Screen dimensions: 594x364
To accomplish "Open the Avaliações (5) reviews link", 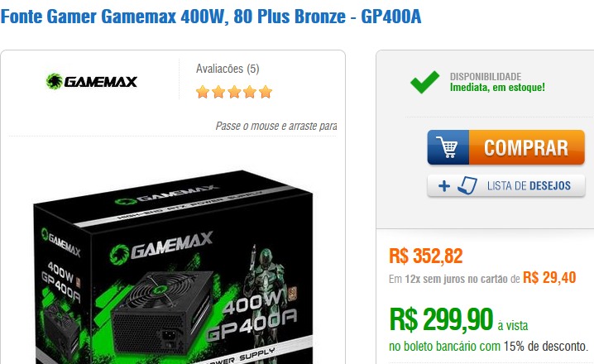I will (228, 69).
